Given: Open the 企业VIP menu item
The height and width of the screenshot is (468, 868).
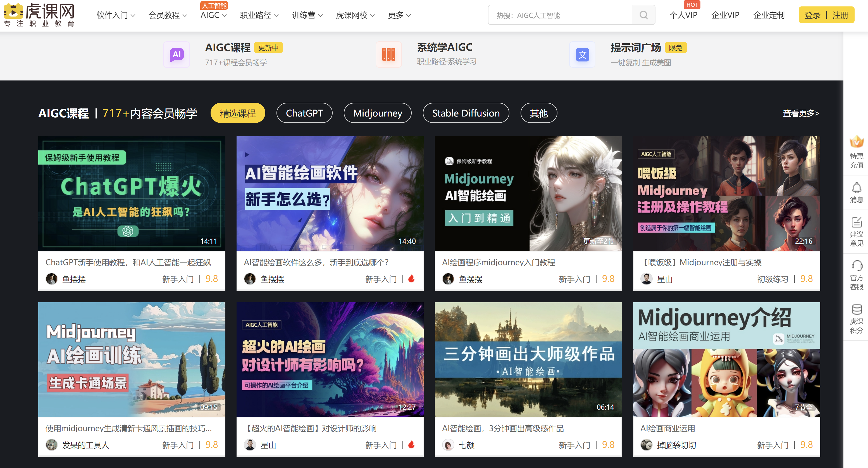Looking at the screenshot, I should (725, 15).
